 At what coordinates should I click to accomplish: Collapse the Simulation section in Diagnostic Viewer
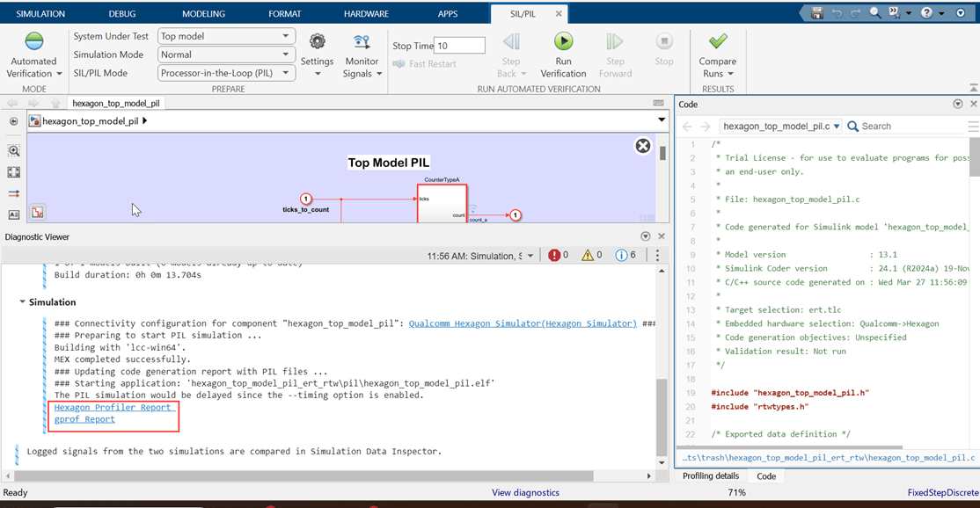click(x=23, y=302)
